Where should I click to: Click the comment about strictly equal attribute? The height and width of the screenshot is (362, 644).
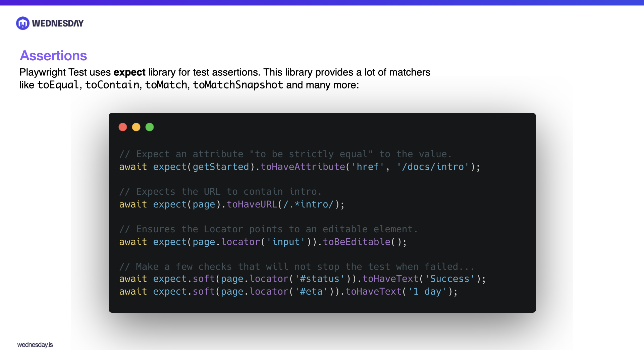point(286,154)
